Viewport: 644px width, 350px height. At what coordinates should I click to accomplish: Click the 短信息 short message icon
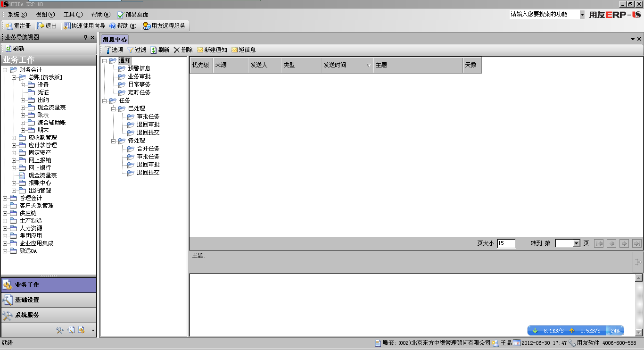pyautogui.click(x=234, y=50)
